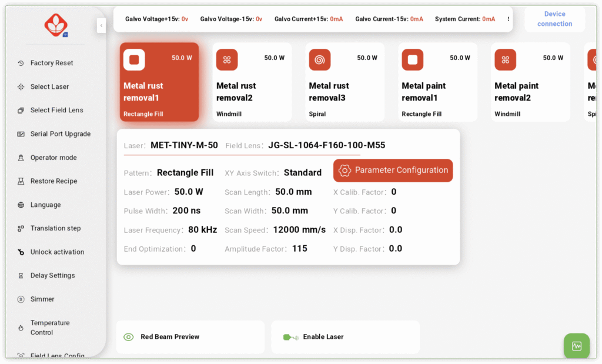Select the active Metal rust removal1 card
Viewport: 602px width, 364px height.
[x=159, y=82]
